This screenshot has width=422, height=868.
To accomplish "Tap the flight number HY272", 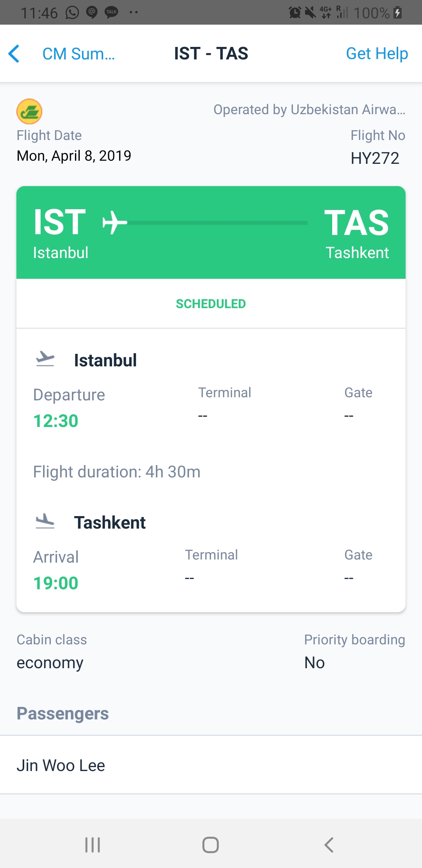I will pyautogui.click(x=375, y=158).
